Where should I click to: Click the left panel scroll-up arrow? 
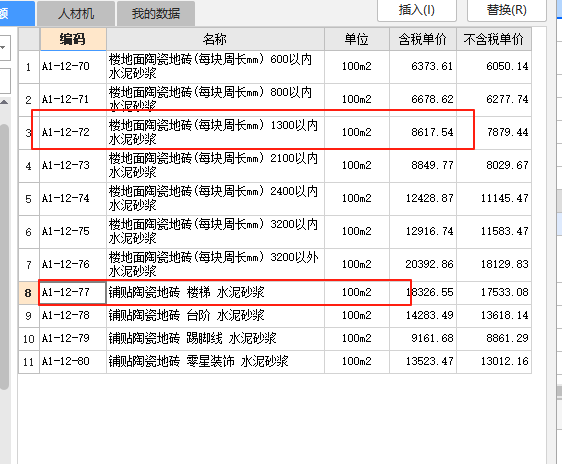[4, 102]
